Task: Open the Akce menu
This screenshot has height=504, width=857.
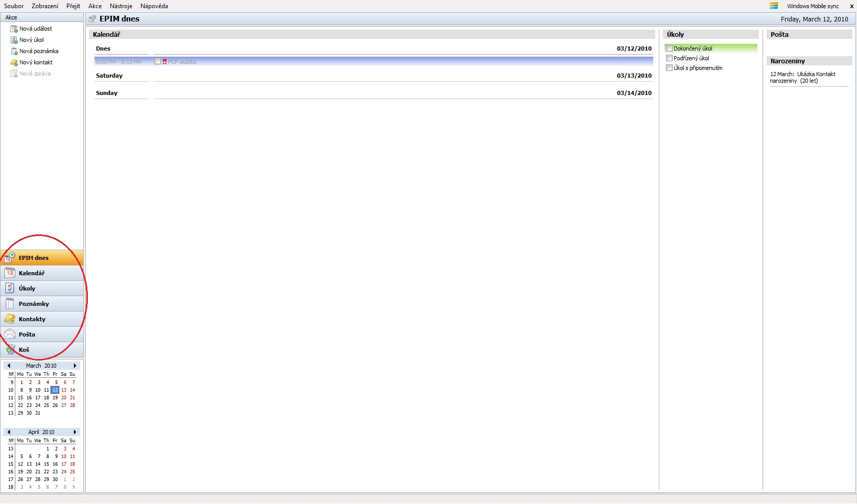Action: pyautogui.click(x=95, y=6)
